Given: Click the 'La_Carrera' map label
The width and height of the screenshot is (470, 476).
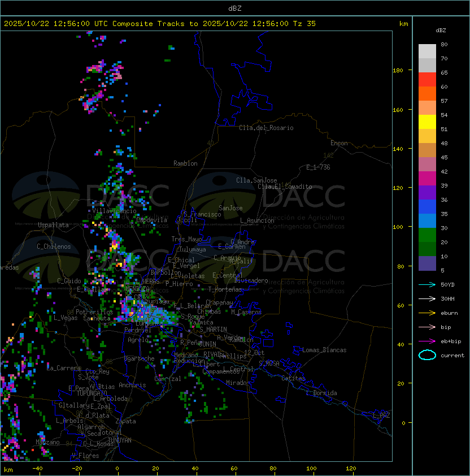Looking at the screenshot, I should 64,368.
